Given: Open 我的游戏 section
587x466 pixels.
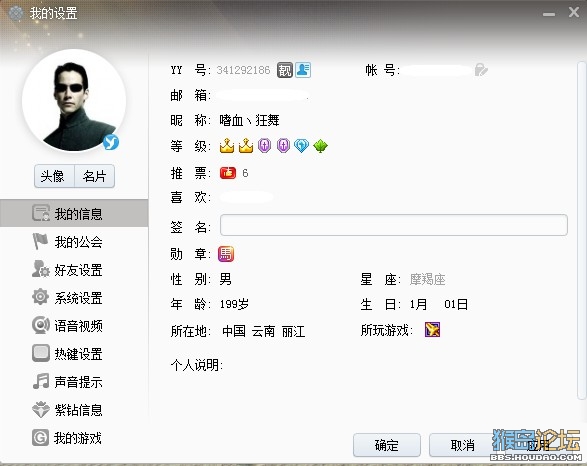Looking at the screenshot, I should tap(74, 438).
